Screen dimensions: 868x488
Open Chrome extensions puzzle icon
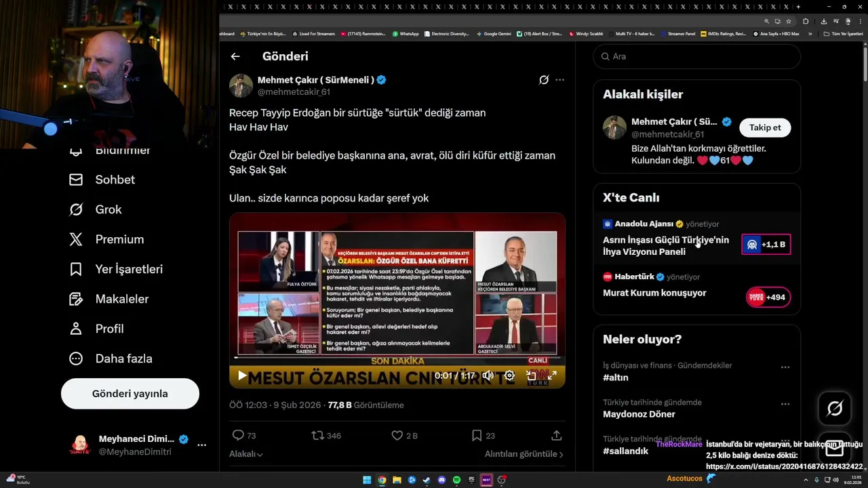pos(806,21)
